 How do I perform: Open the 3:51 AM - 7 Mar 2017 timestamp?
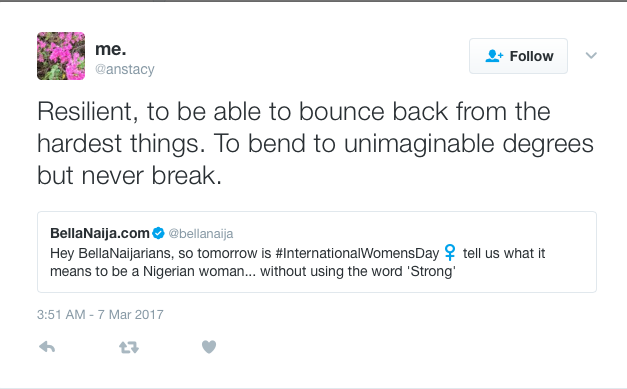tap(100, 315)
